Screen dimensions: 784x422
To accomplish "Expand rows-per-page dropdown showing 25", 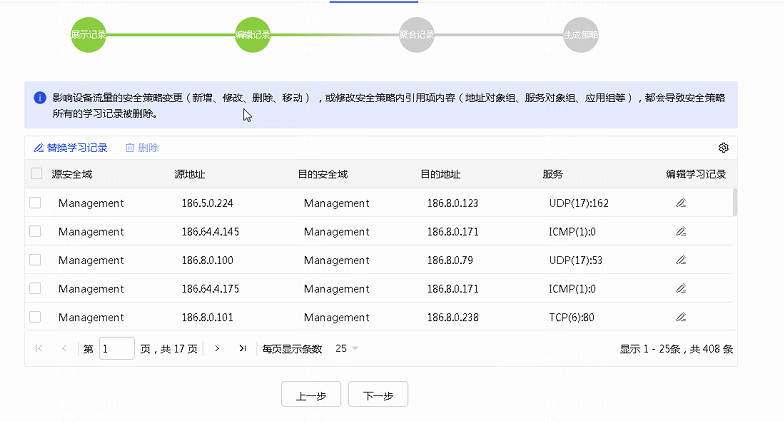I will point(348,348).
